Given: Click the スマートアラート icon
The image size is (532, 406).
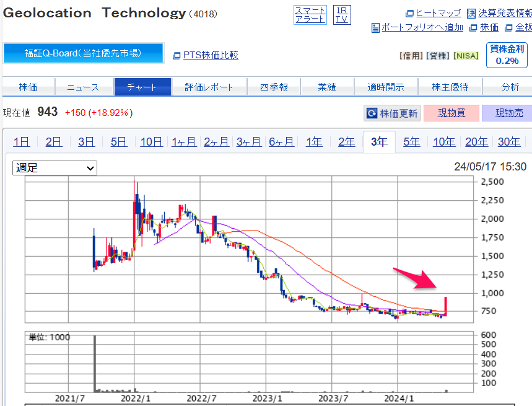Looking at the screenshot, I should point(310,15).
